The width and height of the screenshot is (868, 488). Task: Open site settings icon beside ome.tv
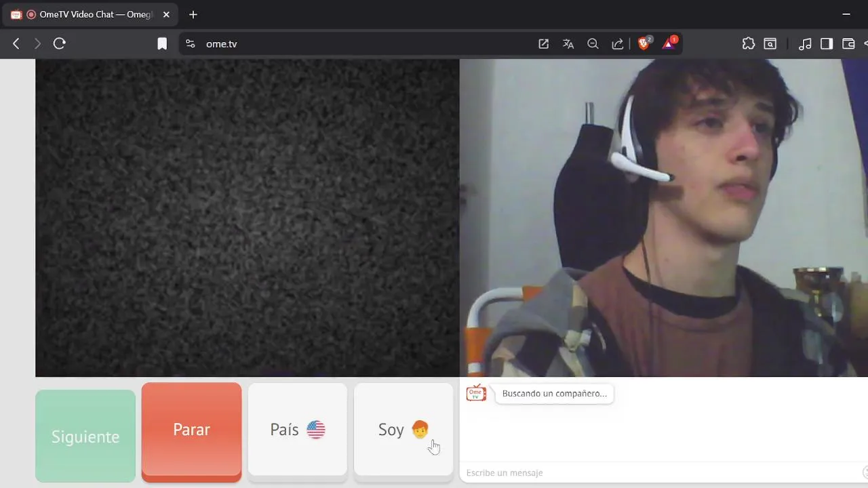pyautogui.click(x=191, y=43)
